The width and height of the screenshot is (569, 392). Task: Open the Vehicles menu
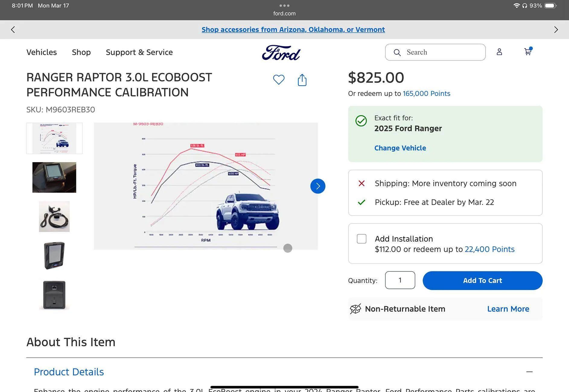point(42,52)
